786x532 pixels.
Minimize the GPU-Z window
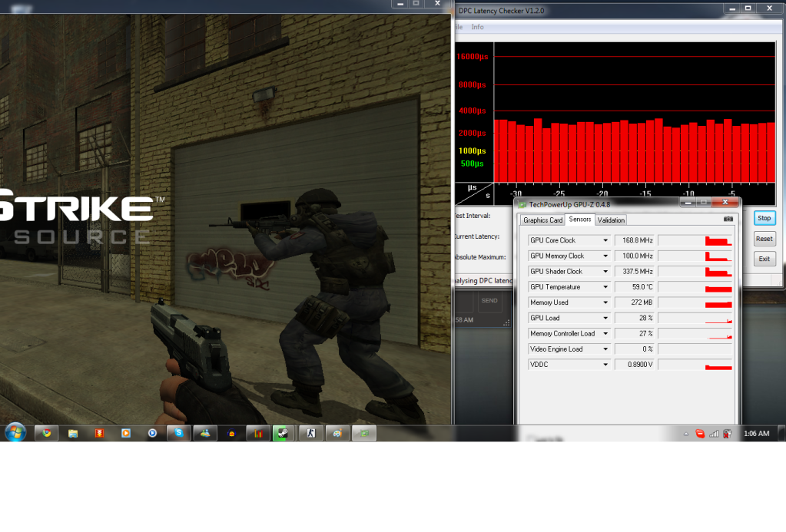pyautogui.click(x=688, y=203)
